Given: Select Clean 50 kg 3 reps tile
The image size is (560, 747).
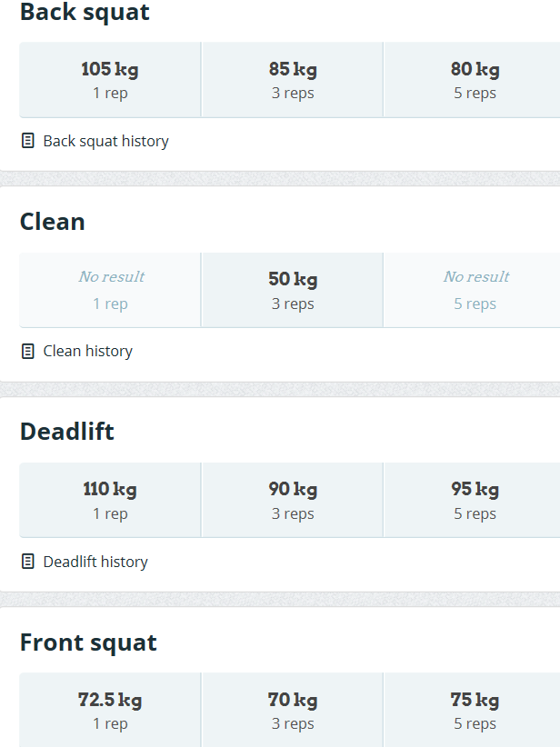Looking at the screenshot, I should tap(292, 290).
